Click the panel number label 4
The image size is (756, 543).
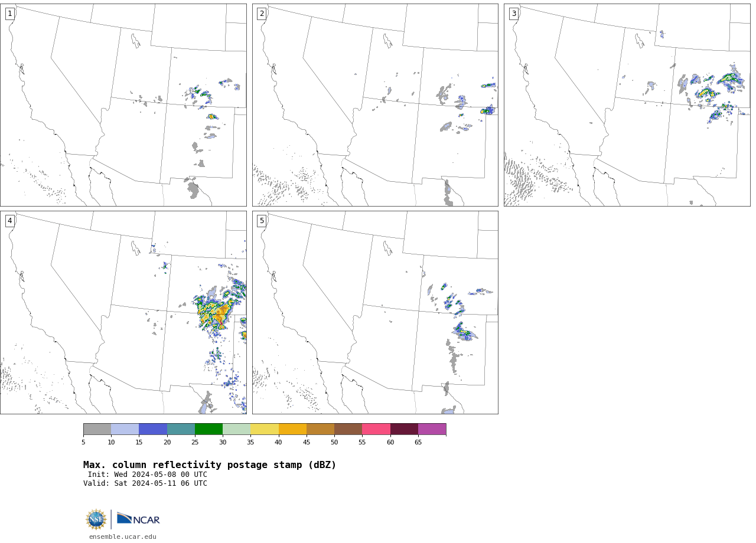pyautogui.click(x=10, y=221)
